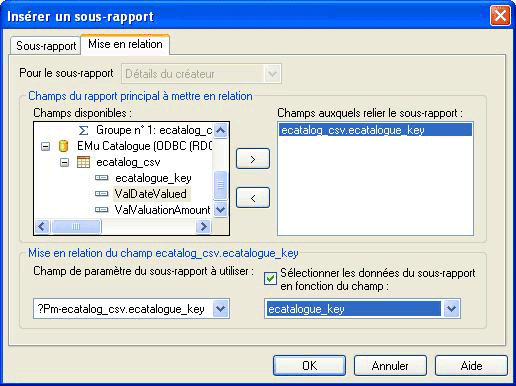Click the field list's vertical scroll up arrow
516x386 pixels.
pyautogui.click(x=220, y=130)
